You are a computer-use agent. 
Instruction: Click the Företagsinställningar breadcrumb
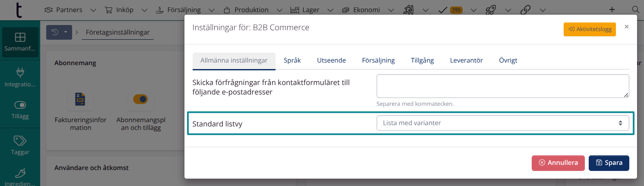117,32
